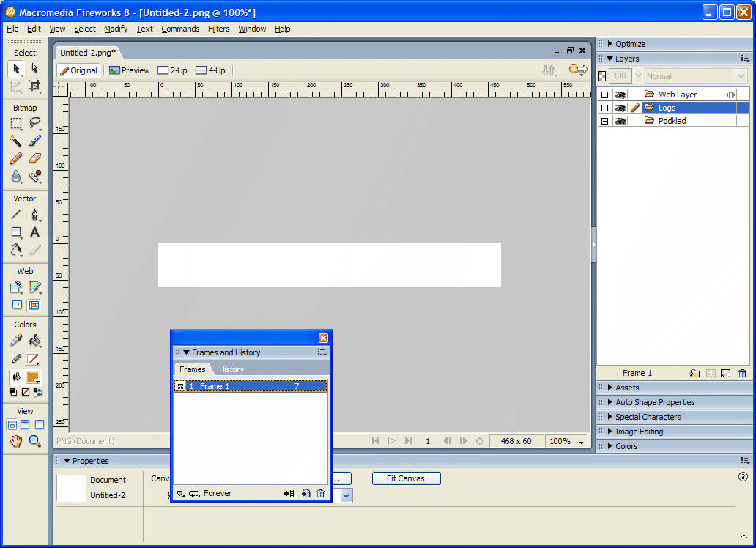This screenshot has width=756, height=548.
Task: Hide the Web Layer with eye icon
Action: click(620, 95)
